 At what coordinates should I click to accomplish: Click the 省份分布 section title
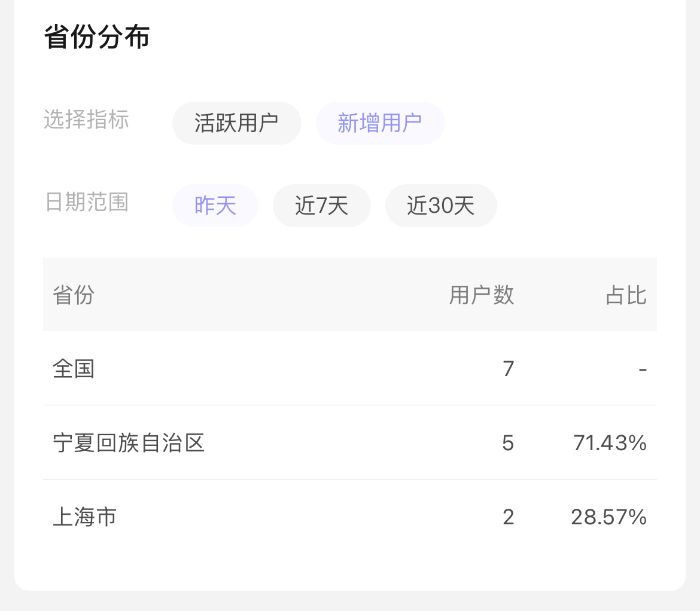tap(96, 38)
